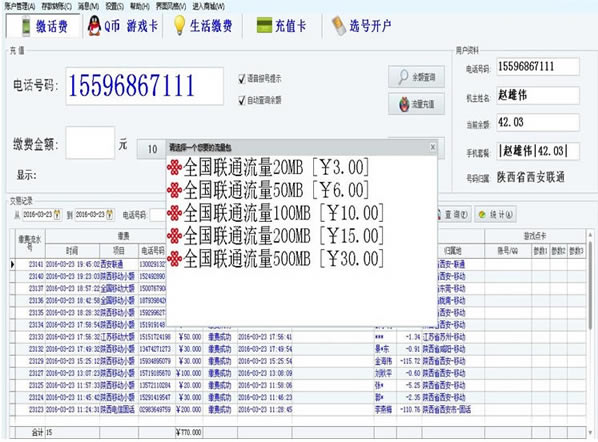598x442 pixels.
Task: Toggle the 语音报号提示 checkbox
Action: [241, 79]
